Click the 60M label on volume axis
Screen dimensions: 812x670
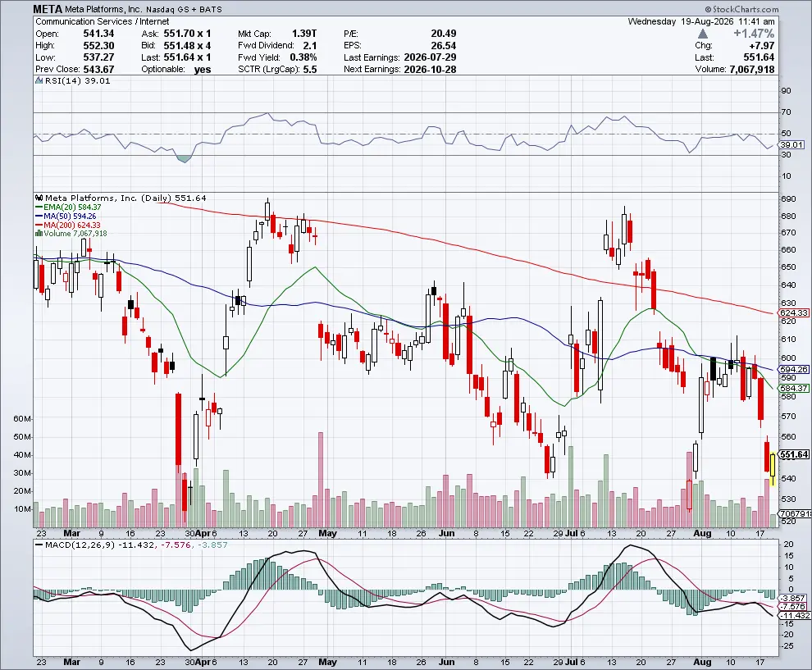click(x=22, y=418)
